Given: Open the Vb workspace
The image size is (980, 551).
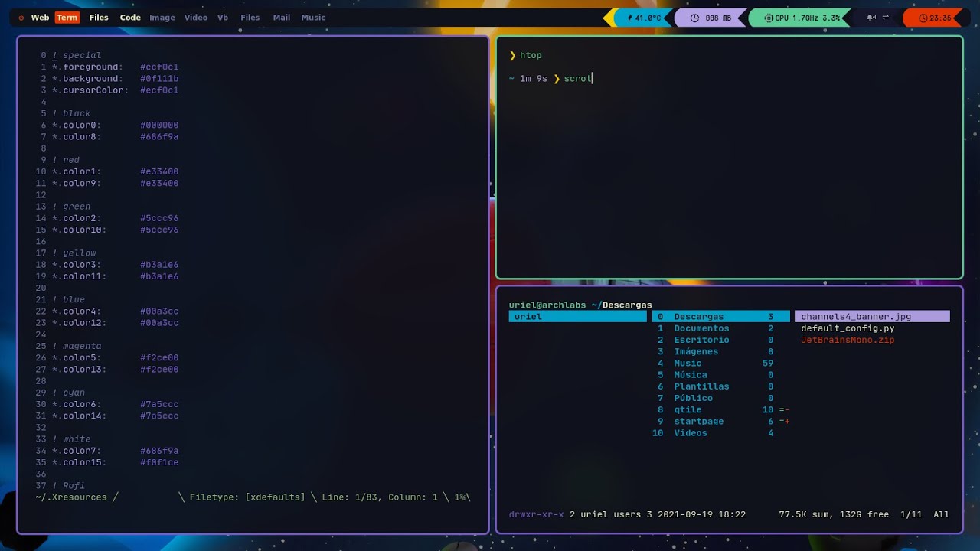Looking at the screenshot, I should click(x=223, y=18).
